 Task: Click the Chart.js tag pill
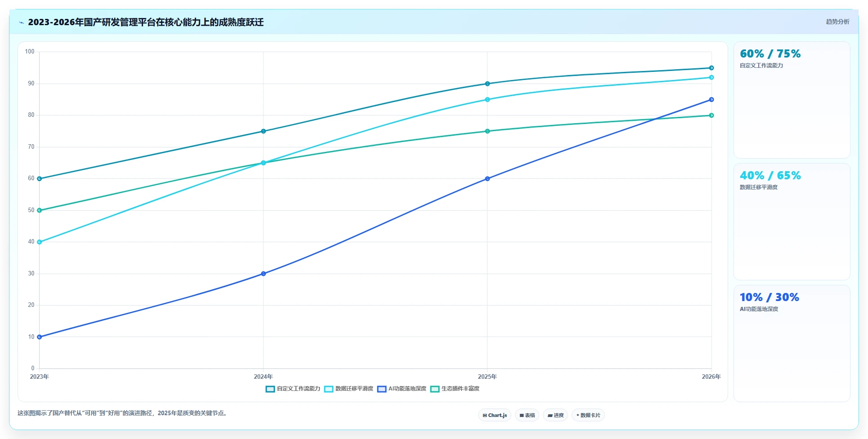[495, 415]
